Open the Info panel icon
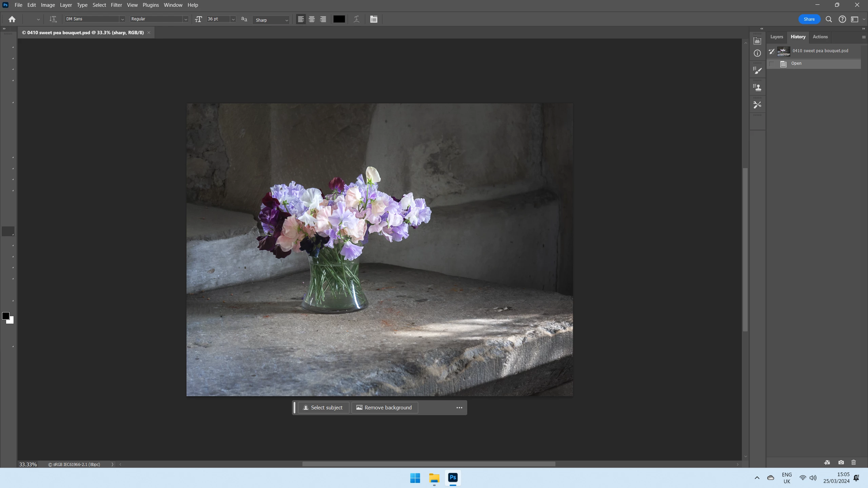The height and width of the screenshot is (488, 868). [757, 53]
